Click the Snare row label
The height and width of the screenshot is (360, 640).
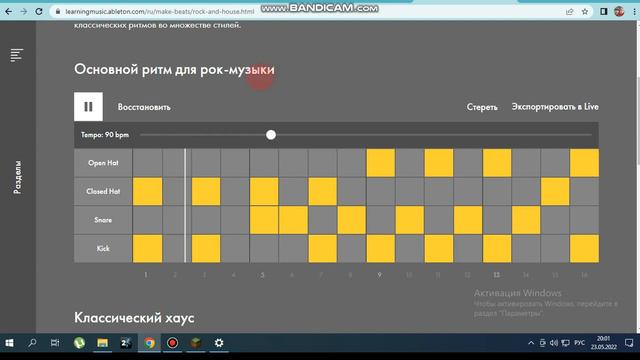click(103, 220)
